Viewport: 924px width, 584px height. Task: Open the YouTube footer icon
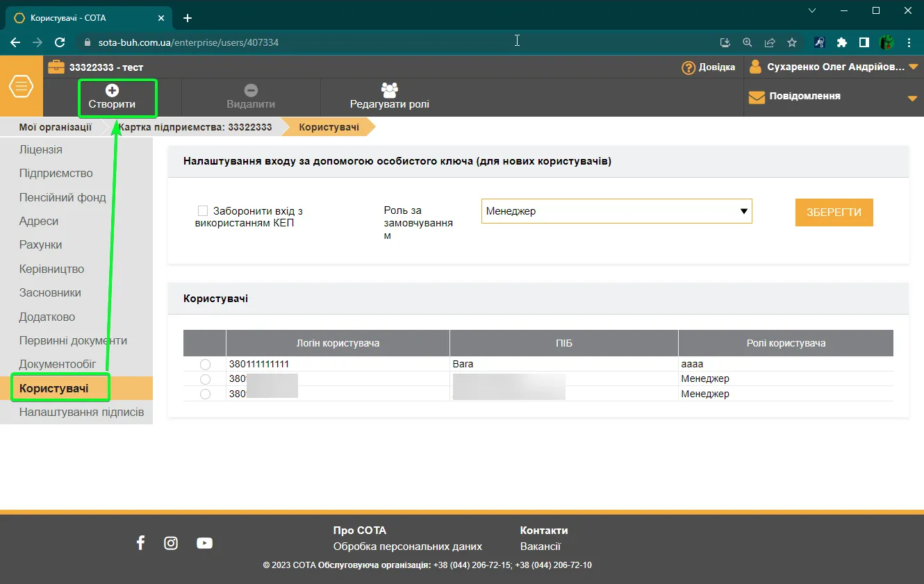(x=204, y=543)
